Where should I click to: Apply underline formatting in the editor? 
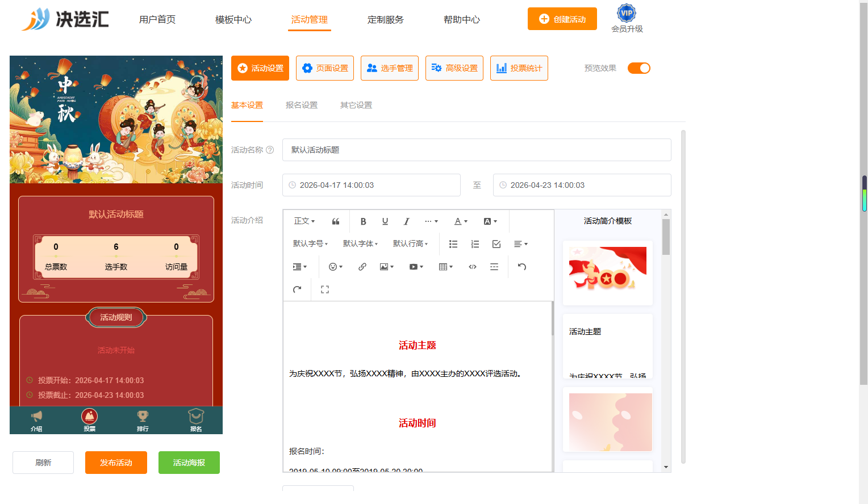pyautogui.click(x=385, y=221)
